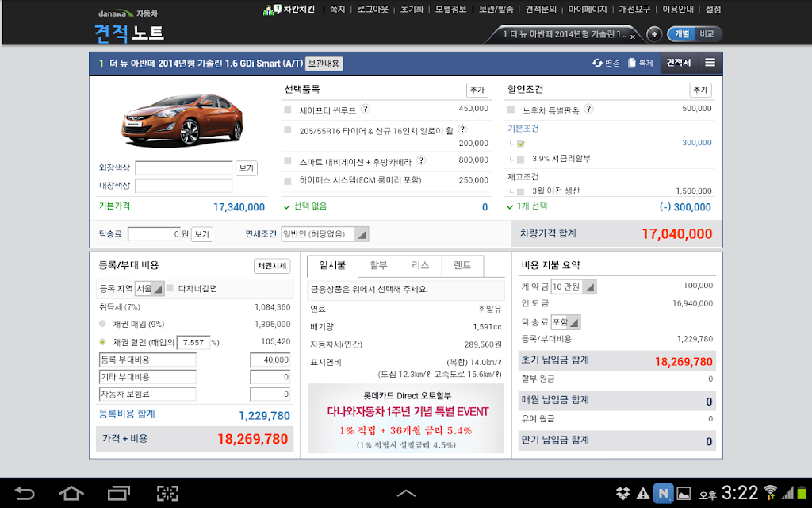Screen dimensions: 812x508
Task: Tap the Android home button
Action: (x=71, y=493)
